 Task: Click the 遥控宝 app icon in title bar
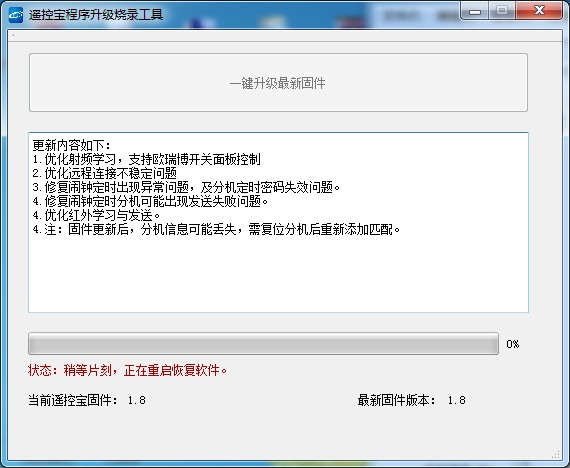point(16,15)
